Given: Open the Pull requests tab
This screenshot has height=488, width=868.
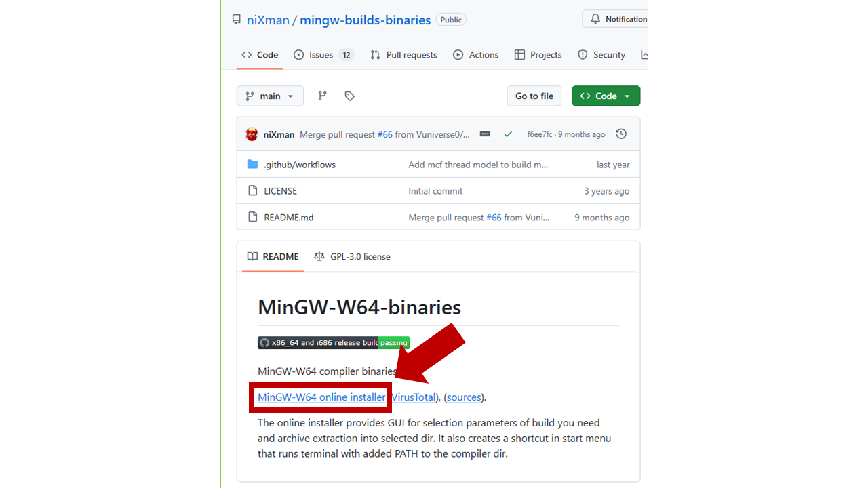Looking at the screenshot, I should click(403, 55).
